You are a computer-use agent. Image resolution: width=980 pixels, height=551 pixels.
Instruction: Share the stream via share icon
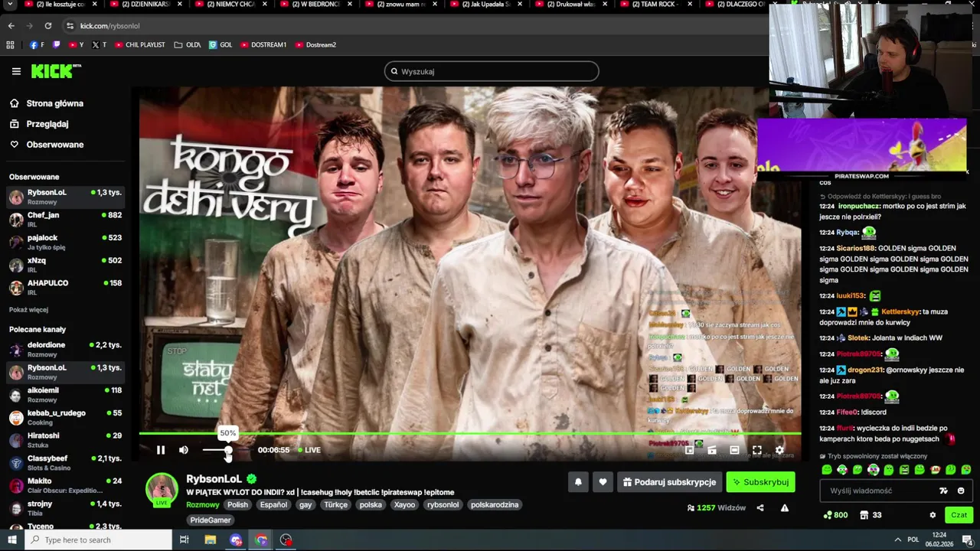coord(760,507)
